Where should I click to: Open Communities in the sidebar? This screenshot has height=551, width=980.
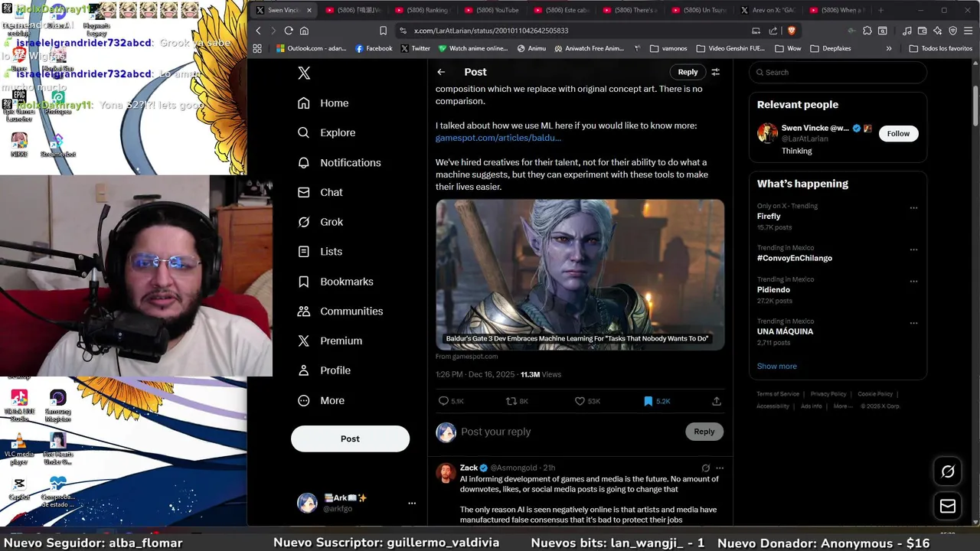[340, 311]
